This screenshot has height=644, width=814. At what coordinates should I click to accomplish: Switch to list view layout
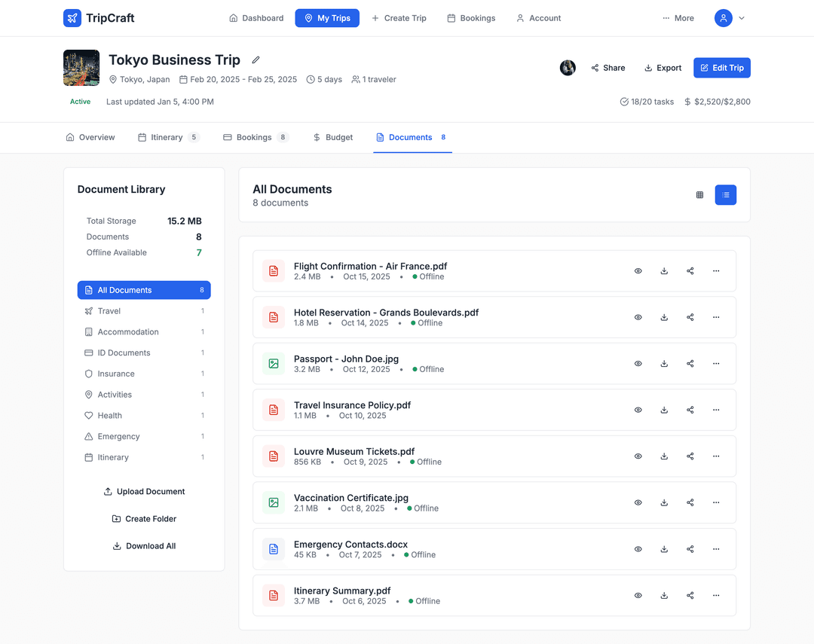[x=725, y=195]
